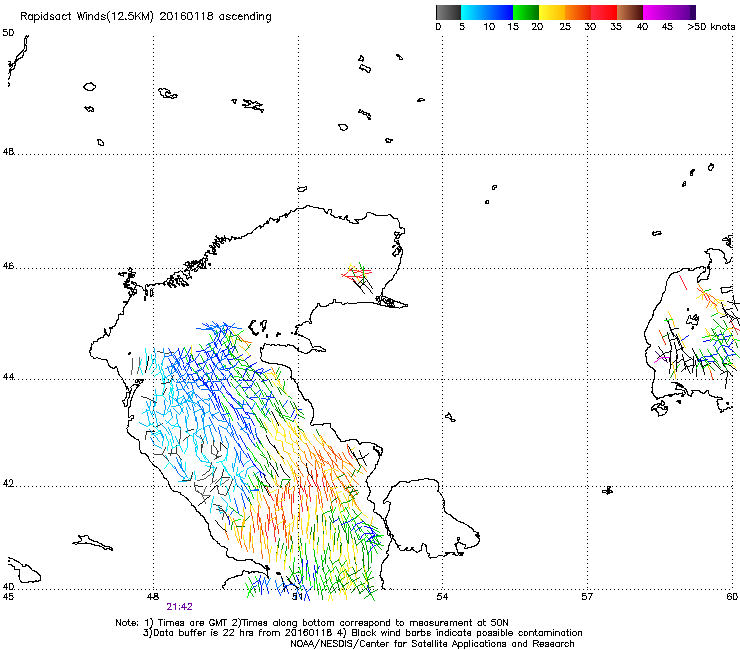This screenshot has width=740, height=650.
Task: Pick the yellow 20-25 knots legend segment
Action: tap(552, 12)
